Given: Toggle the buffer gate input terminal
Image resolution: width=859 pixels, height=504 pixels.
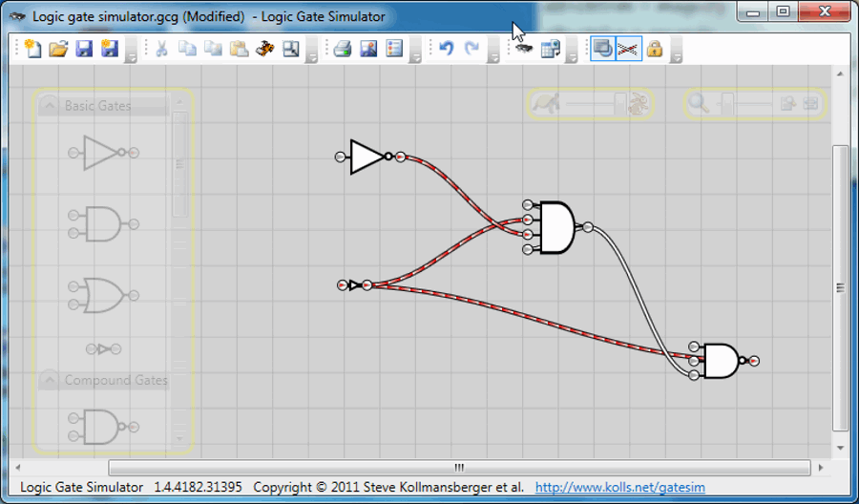Looking at the screenshot, I should tap(343, 285).
